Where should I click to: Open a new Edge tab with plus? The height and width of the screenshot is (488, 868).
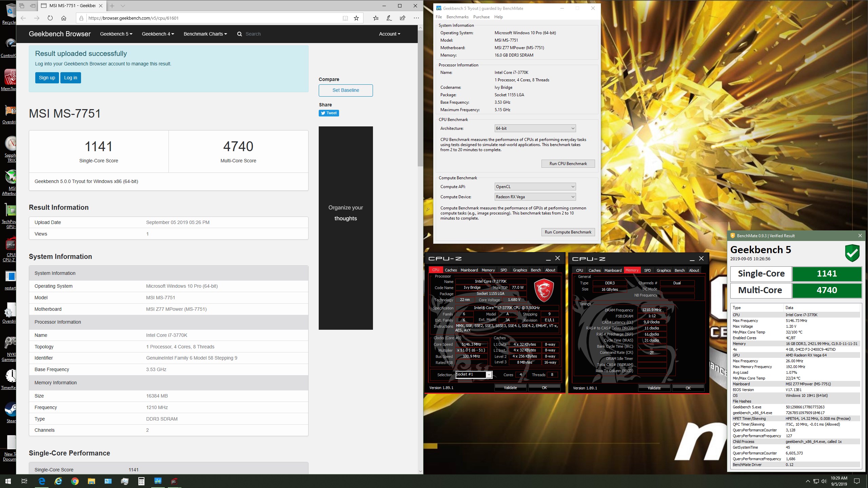point(112,6)
